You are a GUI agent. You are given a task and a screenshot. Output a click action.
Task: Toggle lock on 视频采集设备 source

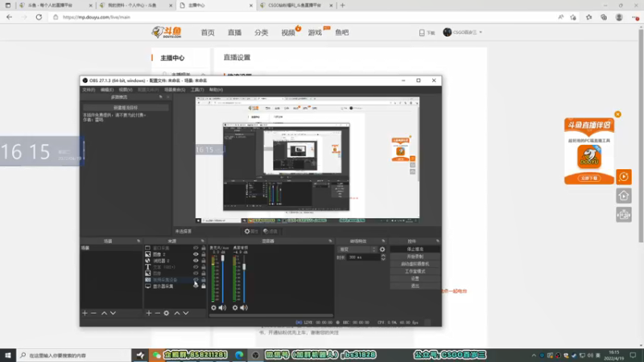point(204,280)
